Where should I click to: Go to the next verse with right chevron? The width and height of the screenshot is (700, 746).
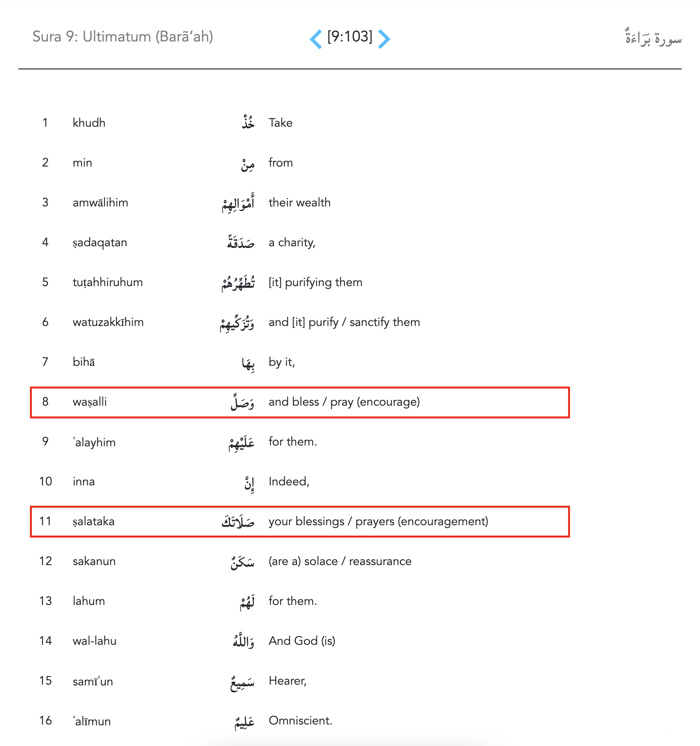pos(384,39)
